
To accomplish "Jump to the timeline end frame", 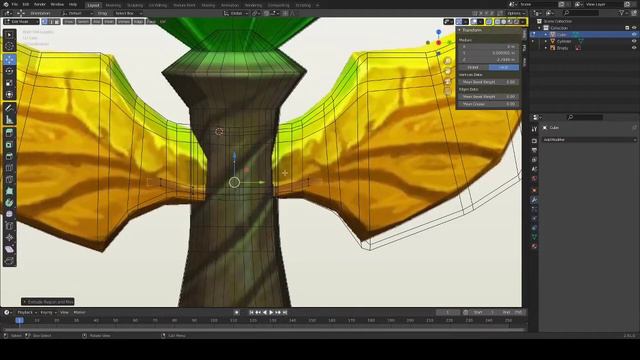I will 285,313.
